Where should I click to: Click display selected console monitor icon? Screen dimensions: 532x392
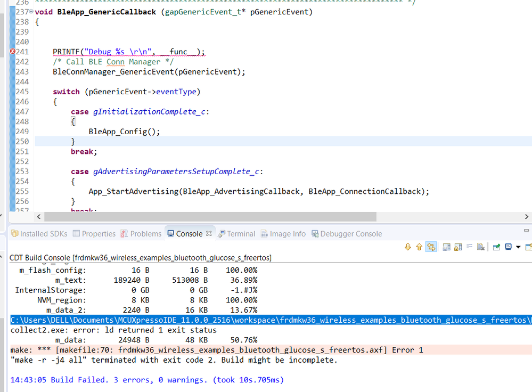point(508,247)
